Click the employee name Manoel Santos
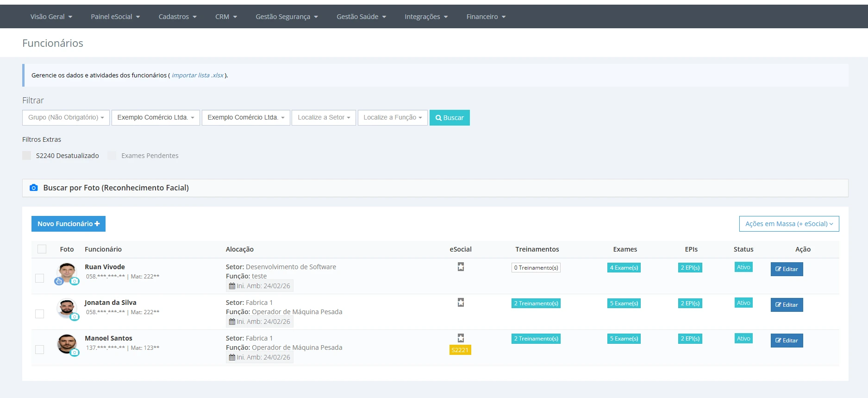 (x=108, y=338)
